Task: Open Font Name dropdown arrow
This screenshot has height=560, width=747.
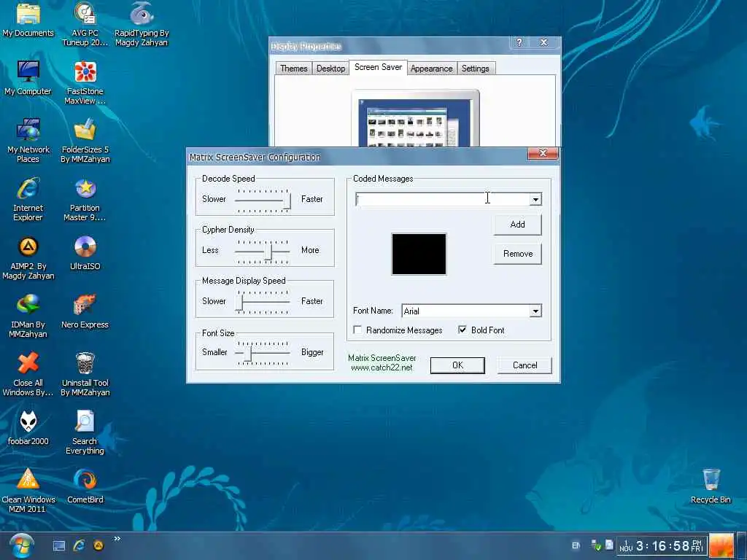Action: 535,311
